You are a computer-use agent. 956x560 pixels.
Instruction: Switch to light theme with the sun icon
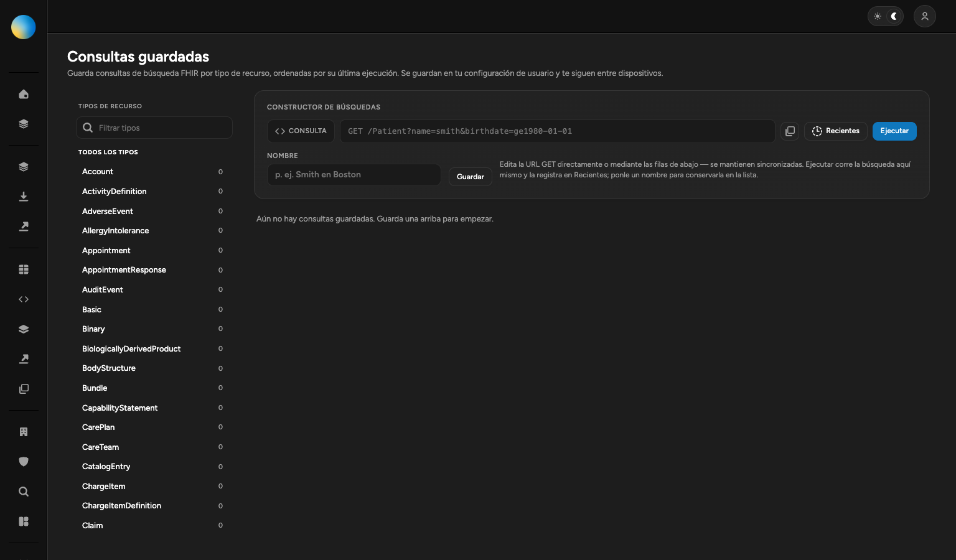coord(878,16)
